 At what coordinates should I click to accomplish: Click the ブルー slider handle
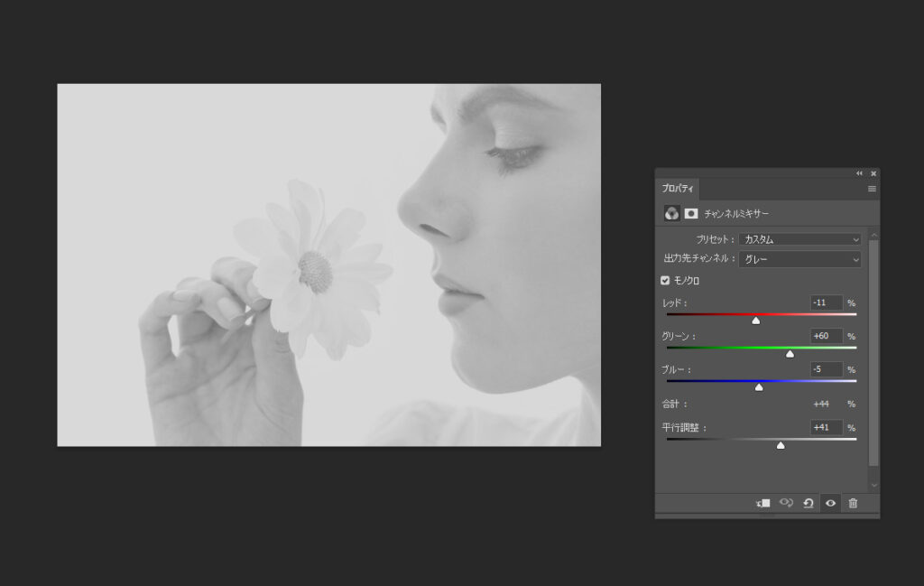pyautogui.click(x=759, y=387)
